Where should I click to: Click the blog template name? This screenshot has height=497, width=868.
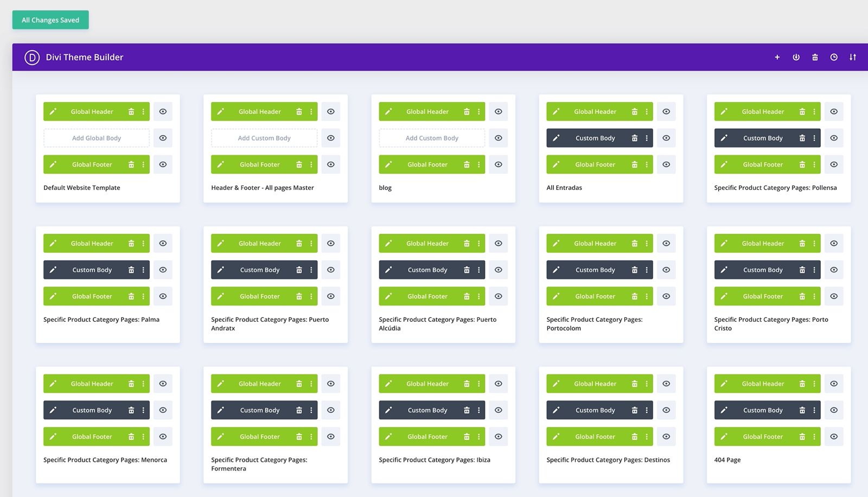click(385, 188)
